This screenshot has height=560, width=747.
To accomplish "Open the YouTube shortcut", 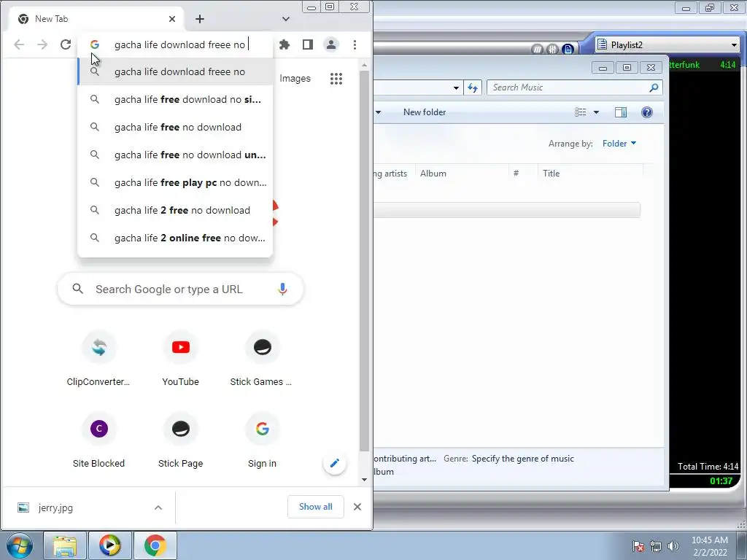I will point(181,359).
